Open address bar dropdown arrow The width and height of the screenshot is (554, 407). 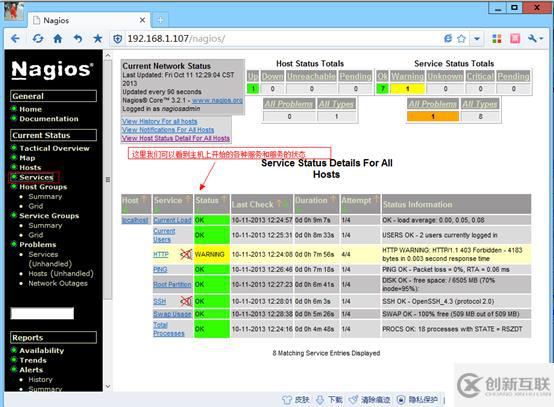click(477, 39)
